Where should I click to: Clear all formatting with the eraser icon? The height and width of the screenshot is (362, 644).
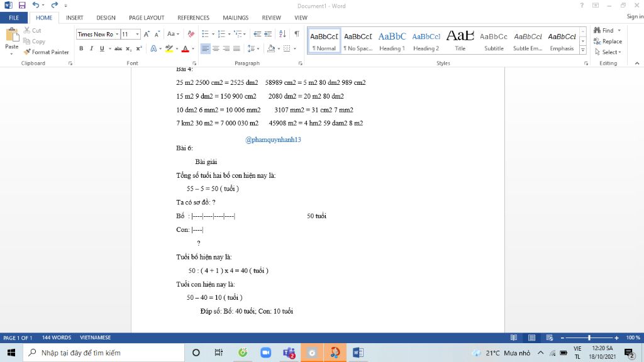point(191,34)
